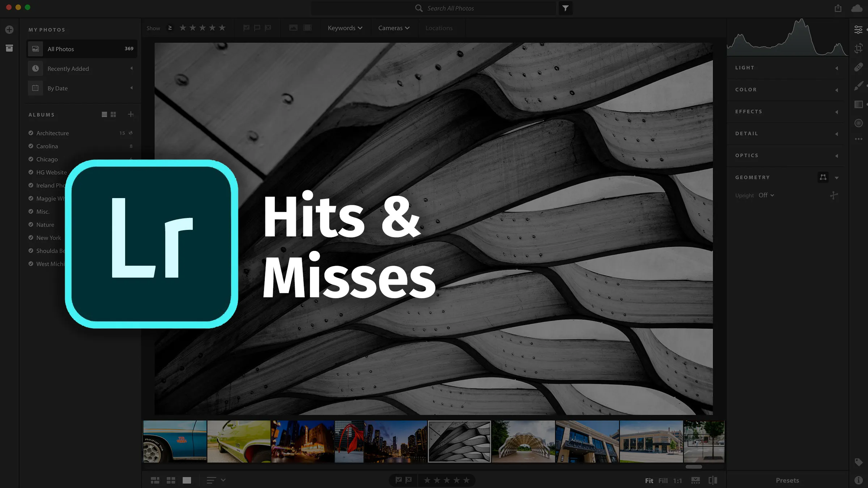Switch to the Locations filter tab

tap(439, 28)
